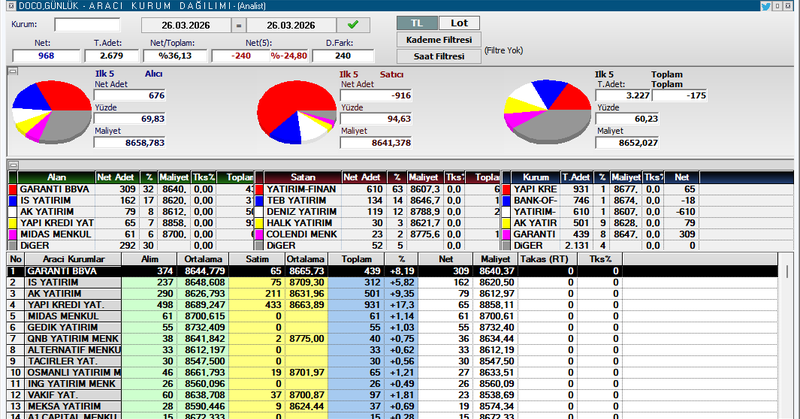This screenshot has width=800, height=419.
Task: Select the ING YATIRIM MENK row
Action: click(x=392, y=383)
